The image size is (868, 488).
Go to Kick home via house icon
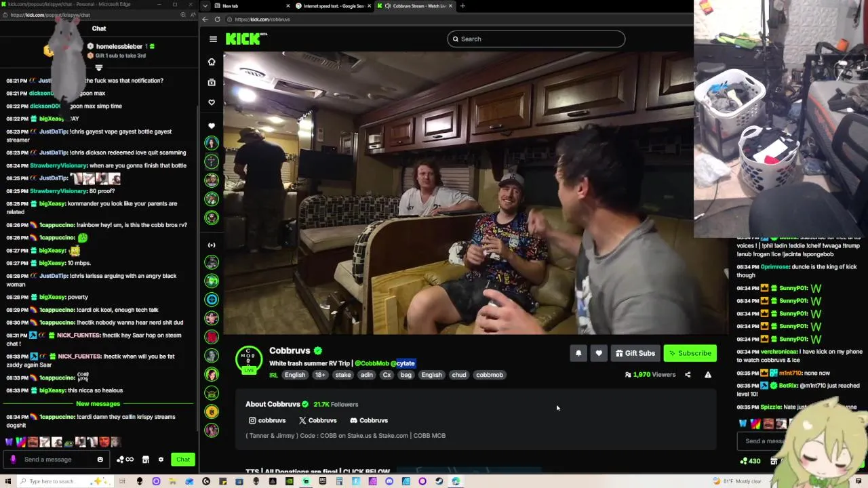click(x=212, y=62)
